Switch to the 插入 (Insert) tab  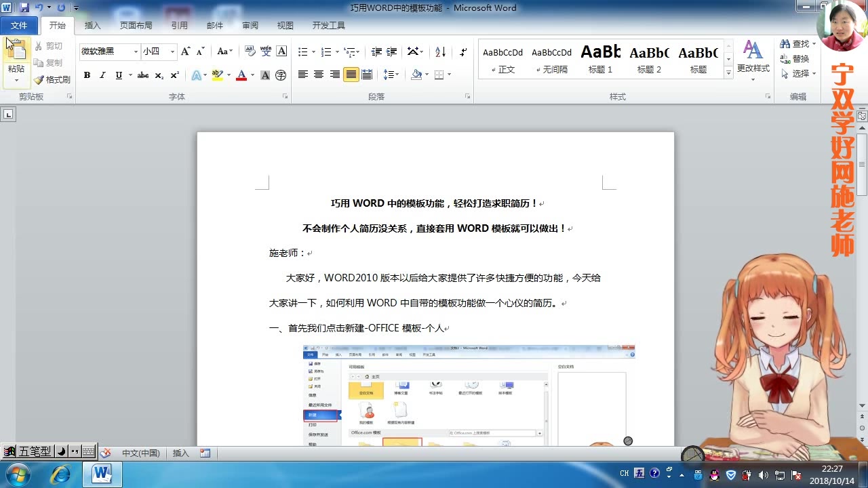click(x=92, y=26)
